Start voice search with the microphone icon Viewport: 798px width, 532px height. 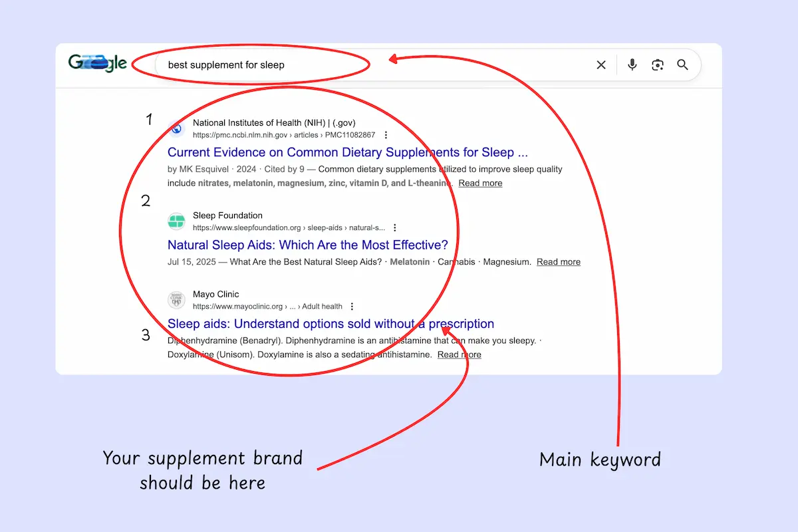click(x=632, y=65)
